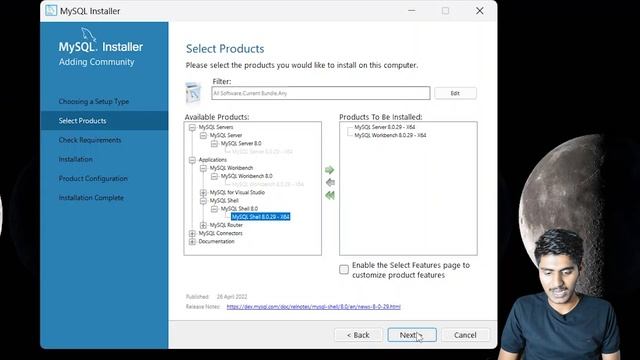
Task: Click the MySQL Connectors label
Action: (220, 233)
